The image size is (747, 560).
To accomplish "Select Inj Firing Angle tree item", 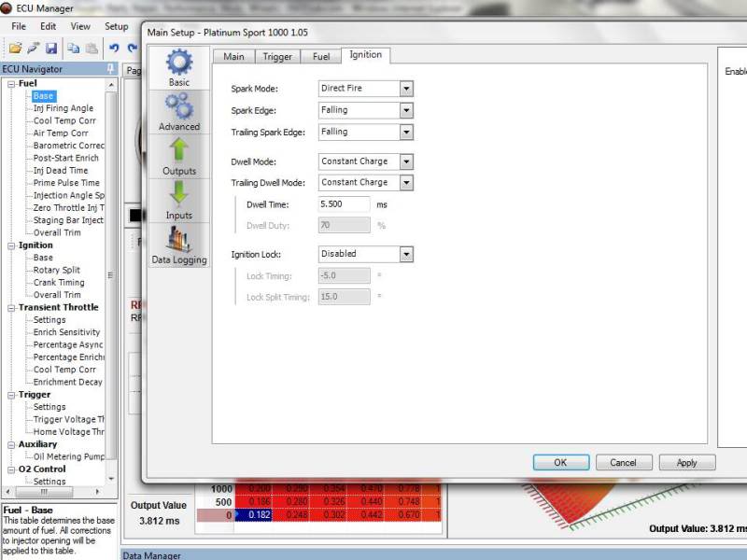I will tap(63, 108).
